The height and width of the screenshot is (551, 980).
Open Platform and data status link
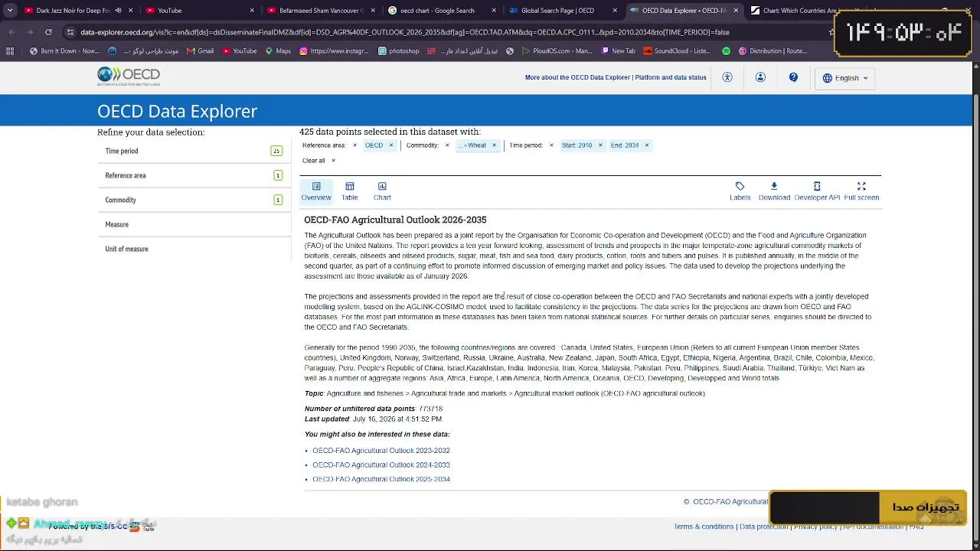point(670,77)
